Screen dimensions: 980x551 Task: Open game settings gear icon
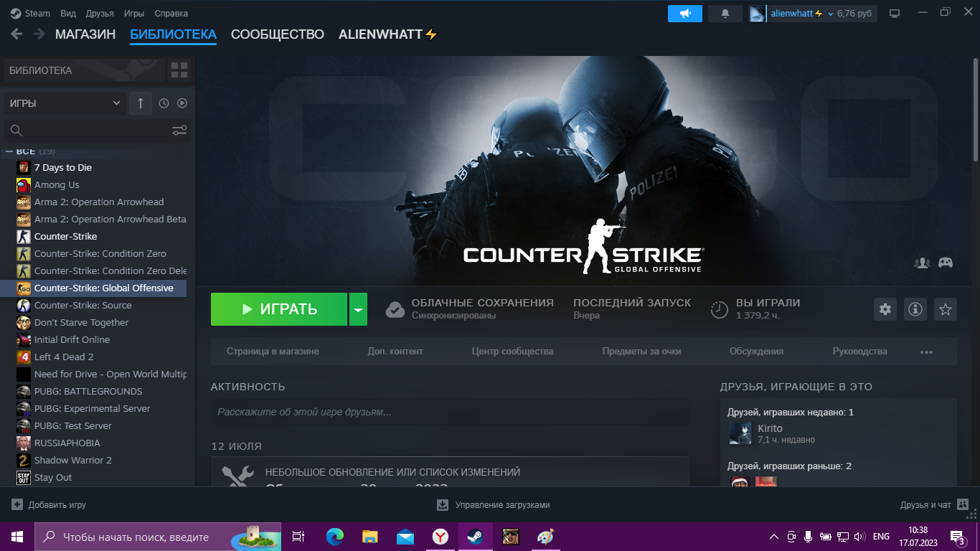[x=885, y=309]
